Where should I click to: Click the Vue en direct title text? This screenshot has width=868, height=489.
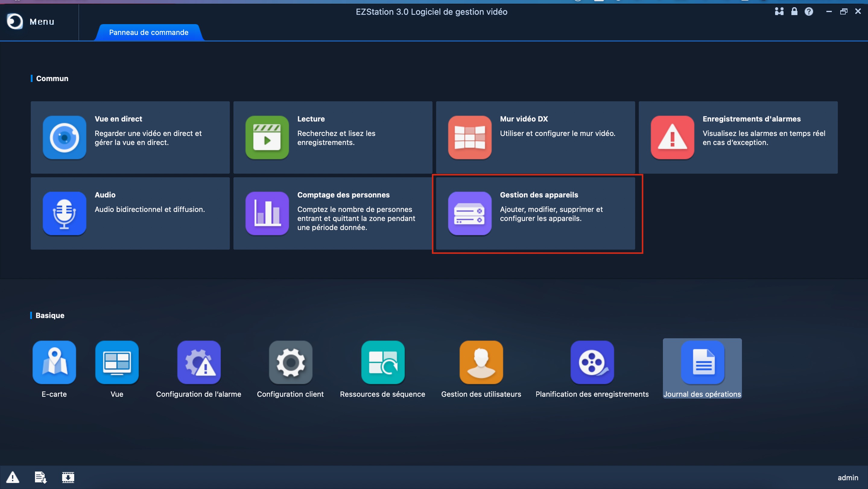pos(118,119)
